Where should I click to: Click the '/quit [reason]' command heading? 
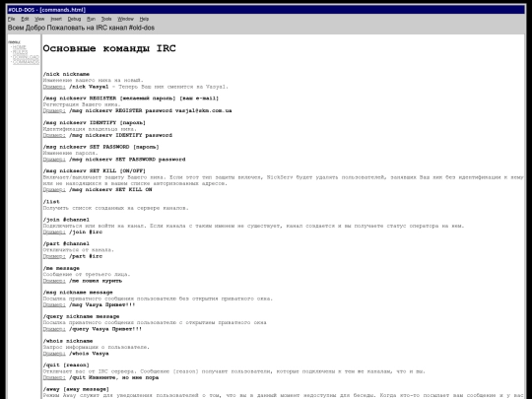tap(66, 366)
